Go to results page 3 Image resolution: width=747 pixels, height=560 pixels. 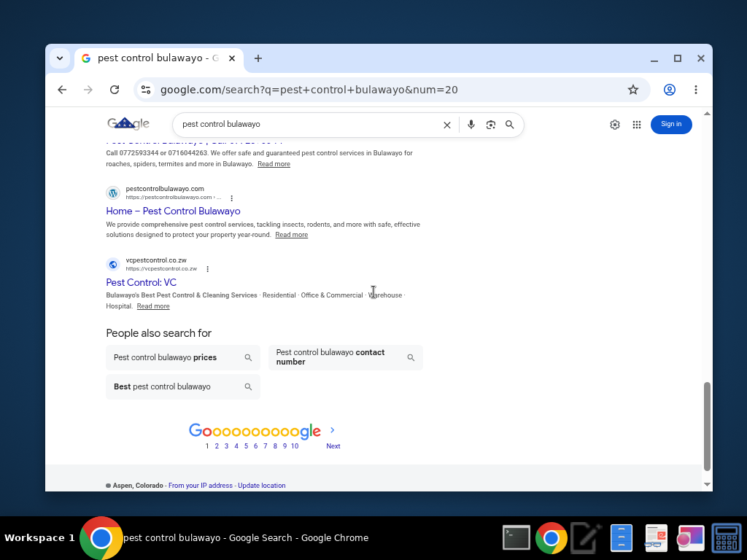226,446
